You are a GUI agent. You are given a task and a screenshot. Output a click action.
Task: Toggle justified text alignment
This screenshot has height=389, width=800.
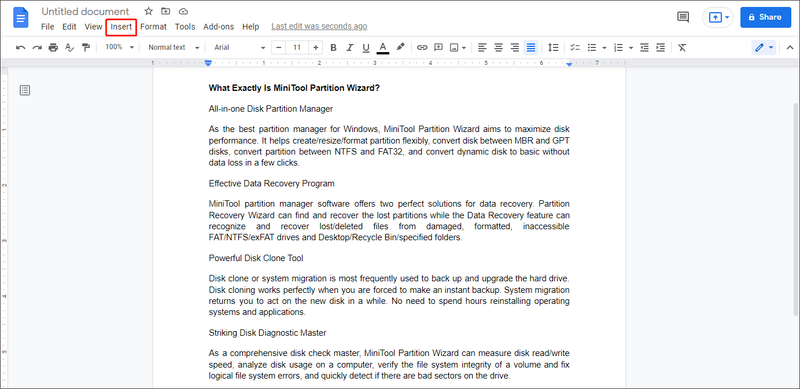click(531, 47)
